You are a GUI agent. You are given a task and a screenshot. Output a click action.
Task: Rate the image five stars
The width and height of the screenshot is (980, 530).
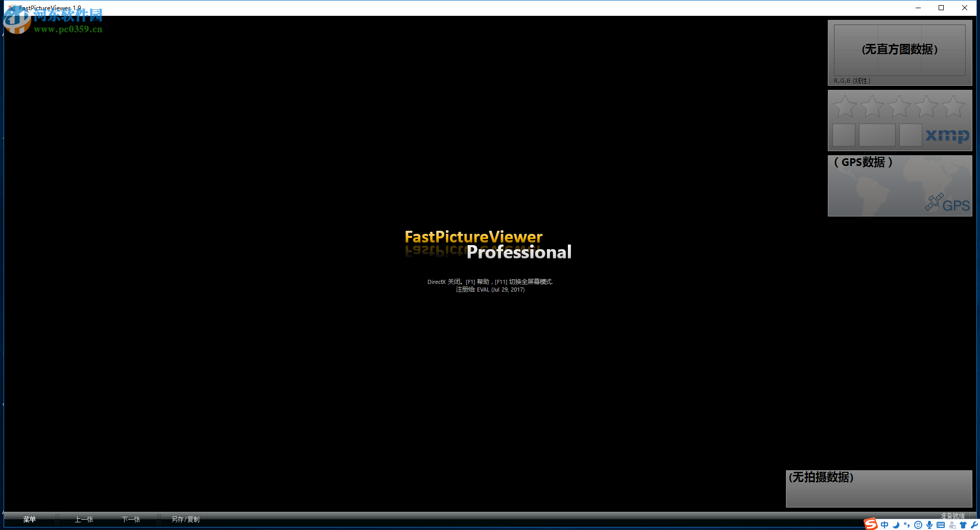(x=953, y=106)
